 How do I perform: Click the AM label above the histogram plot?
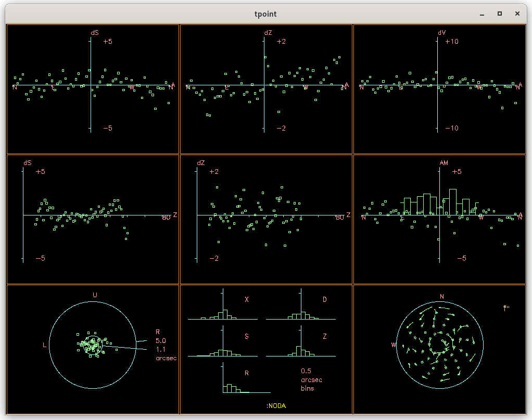coord(444,163)
